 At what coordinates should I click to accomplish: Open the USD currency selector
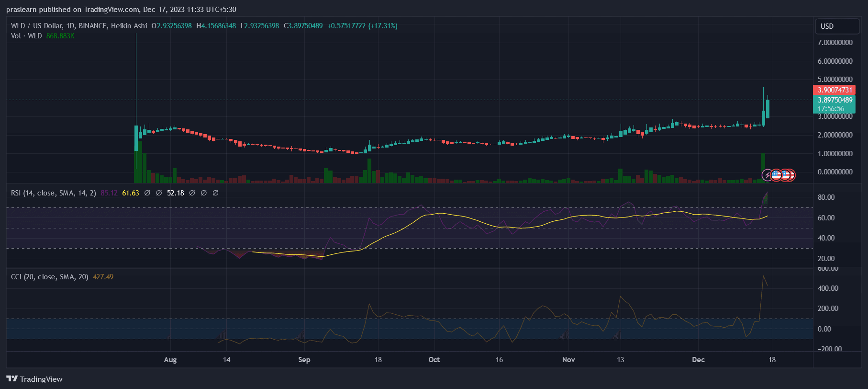pyautogui.click(x=837, y=26)
